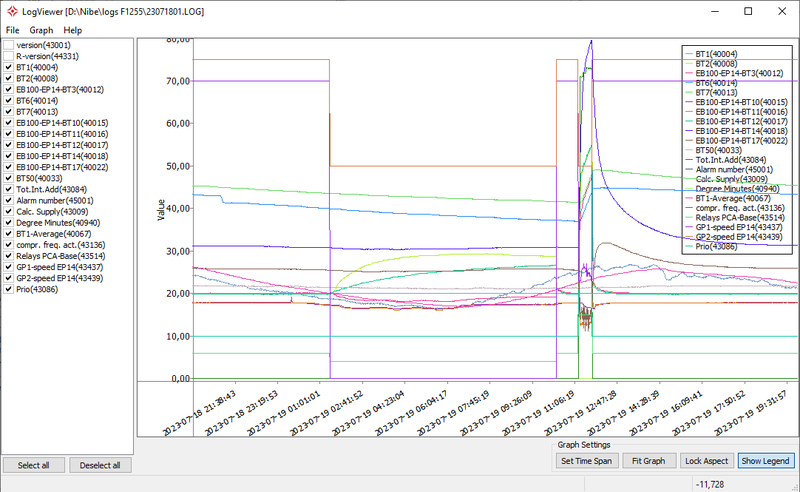The image size is (800, 492).
Task: Toggle compr. freq. act.(43136) checkbox
Action: [x=8, y=245]
